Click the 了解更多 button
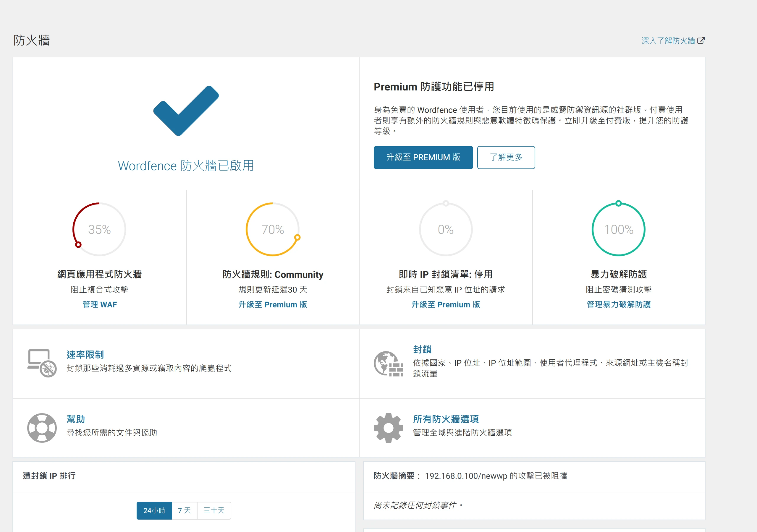Image resolution: width=757 pixels, height=532 pixels. pos(506,157)
